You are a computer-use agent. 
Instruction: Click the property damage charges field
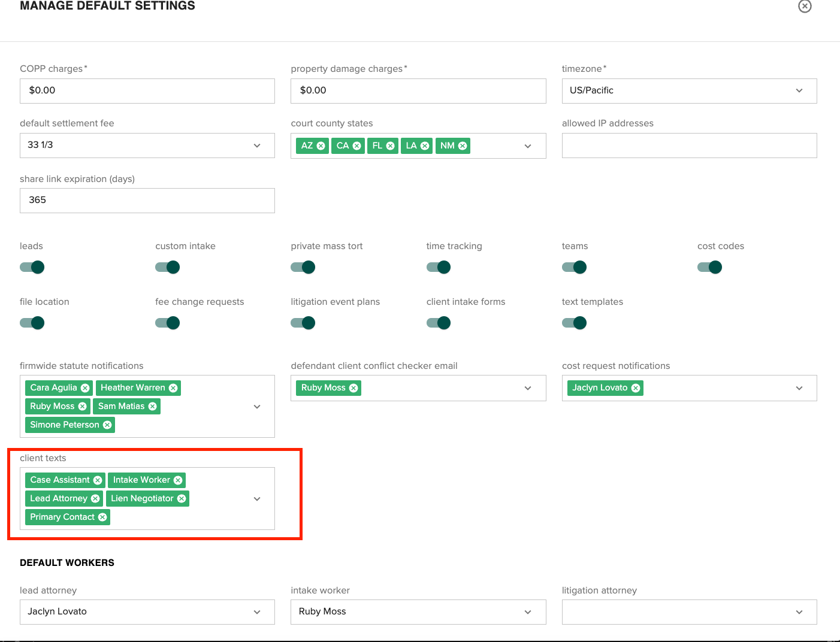tap(418, 91)
